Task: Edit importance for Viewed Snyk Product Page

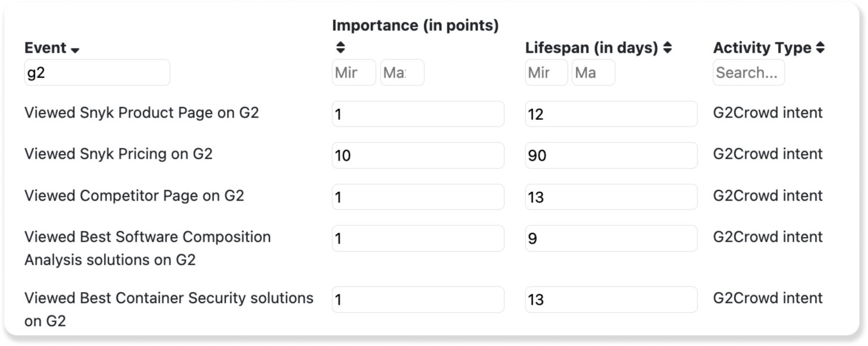Action: click(x=418, y=114)
